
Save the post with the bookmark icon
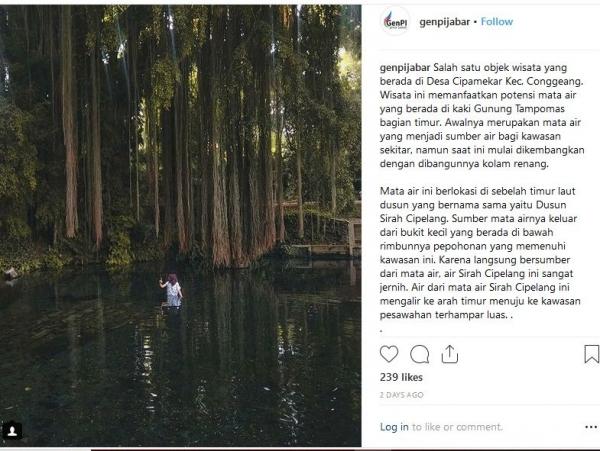[x=591, y=354]
